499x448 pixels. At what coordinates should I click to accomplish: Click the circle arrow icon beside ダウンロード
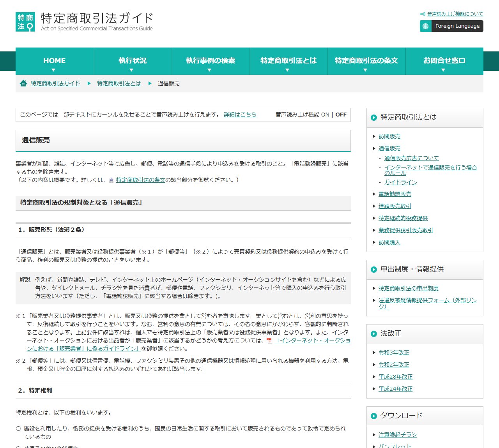click(374, 416)
